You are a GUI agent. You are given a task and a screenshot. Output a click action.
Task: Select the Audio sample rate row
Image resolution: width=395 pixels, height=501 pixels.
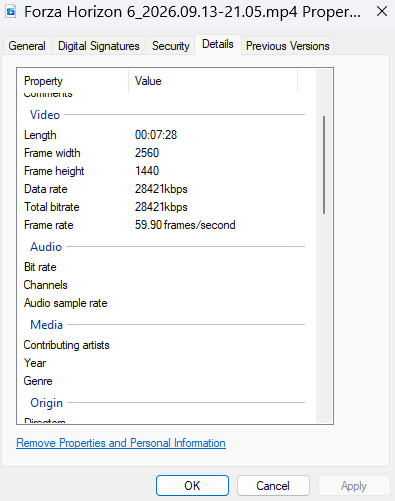tap(164, 303)
